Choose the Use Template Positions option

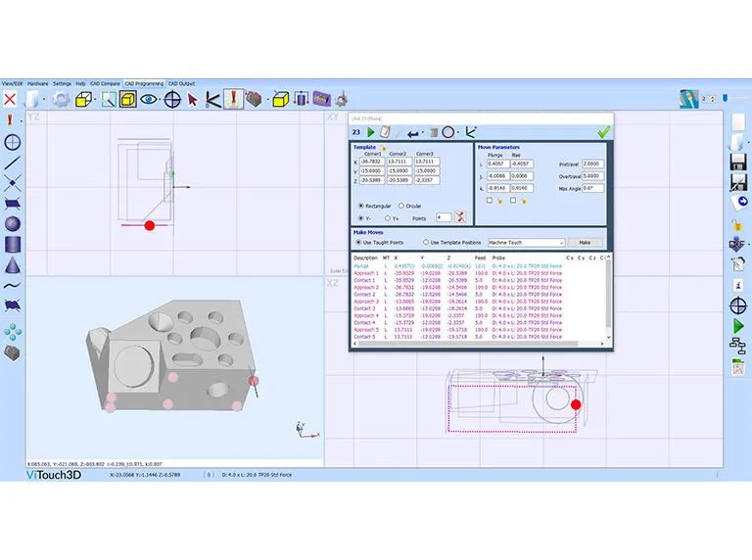pos(426,242)
